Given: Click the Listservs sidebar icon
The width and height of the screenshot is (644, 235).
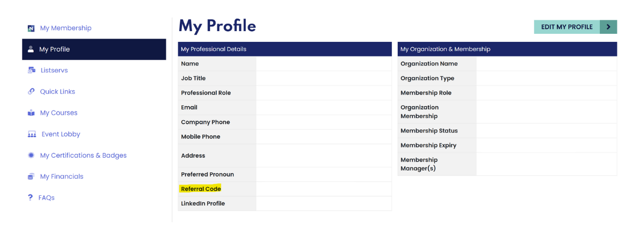Looking at the screenshot, I should coord(31,70).
